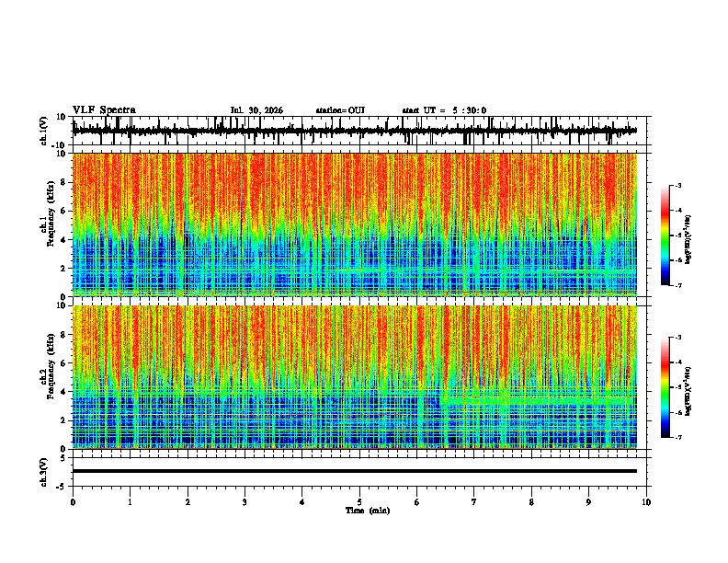
Task: Click time axis tick label '1'
Action: [130, 502]
